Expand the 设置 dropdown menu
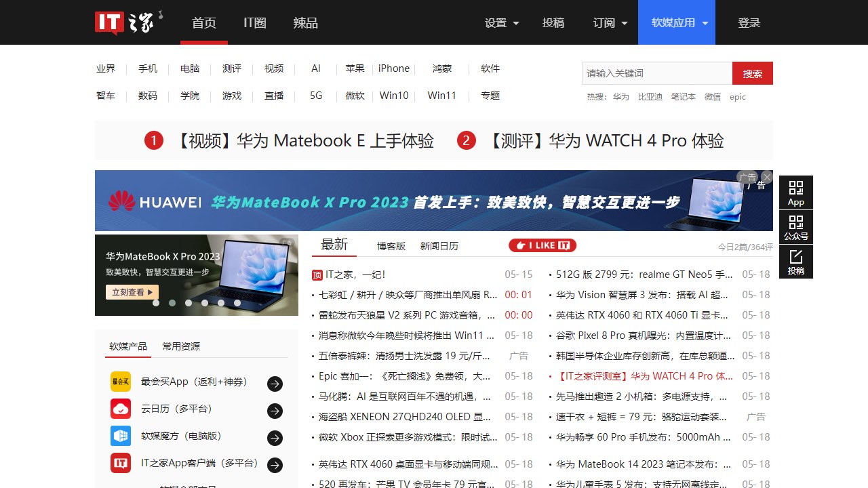This screenshot has width=868, height=488. tap(502, 23)
